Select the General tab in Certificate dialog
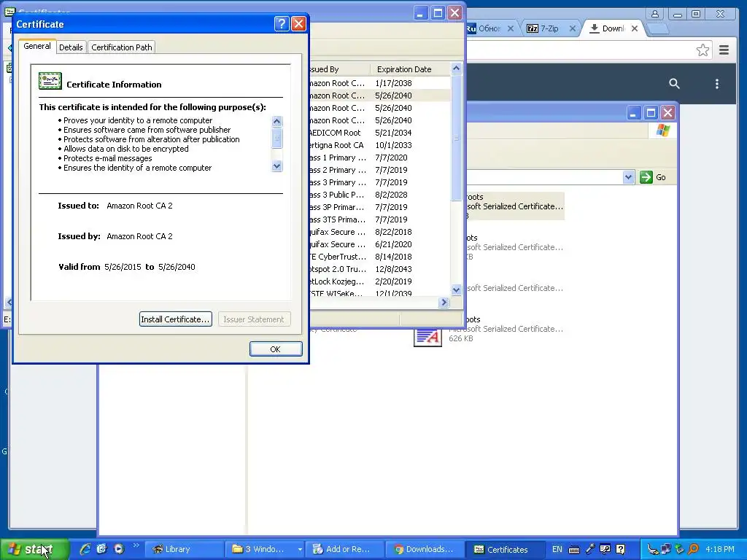The image size is (747, 560). (37, 46)
